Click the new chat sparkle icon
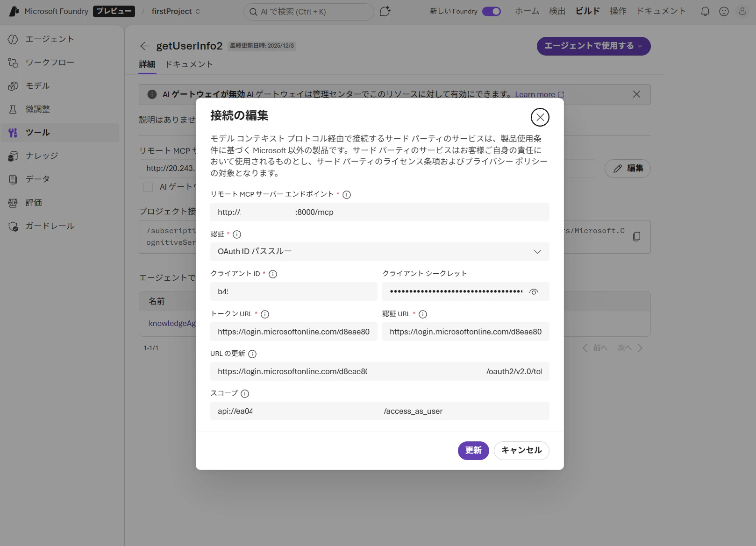 pos(385,12)
